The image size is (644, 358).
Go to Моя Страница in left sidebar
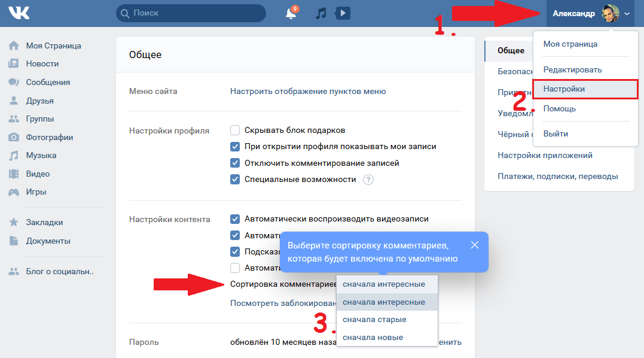pyautogui.click(x=53, y=45)
